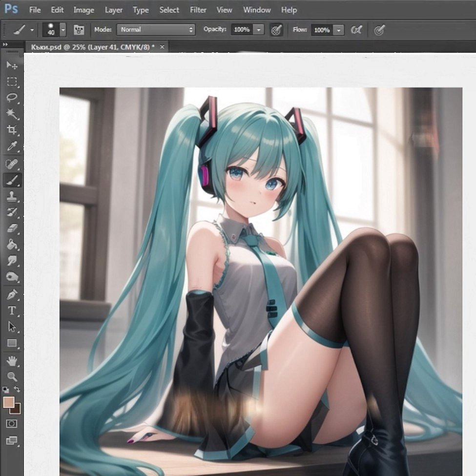Viewport: 476px width, 476px height.
Task: Select the Horizontal Type tool
Action: (x=12, y=310)
